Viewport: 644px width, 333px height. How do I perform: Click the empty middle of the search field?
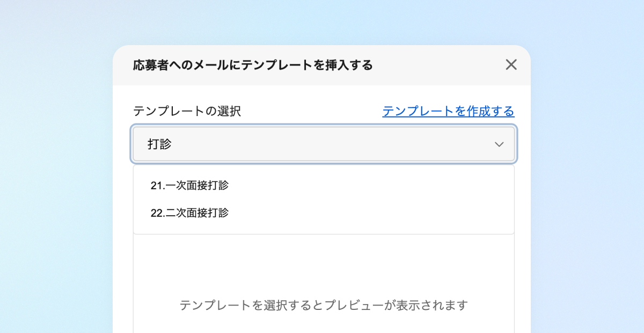(x=322, y=144)
